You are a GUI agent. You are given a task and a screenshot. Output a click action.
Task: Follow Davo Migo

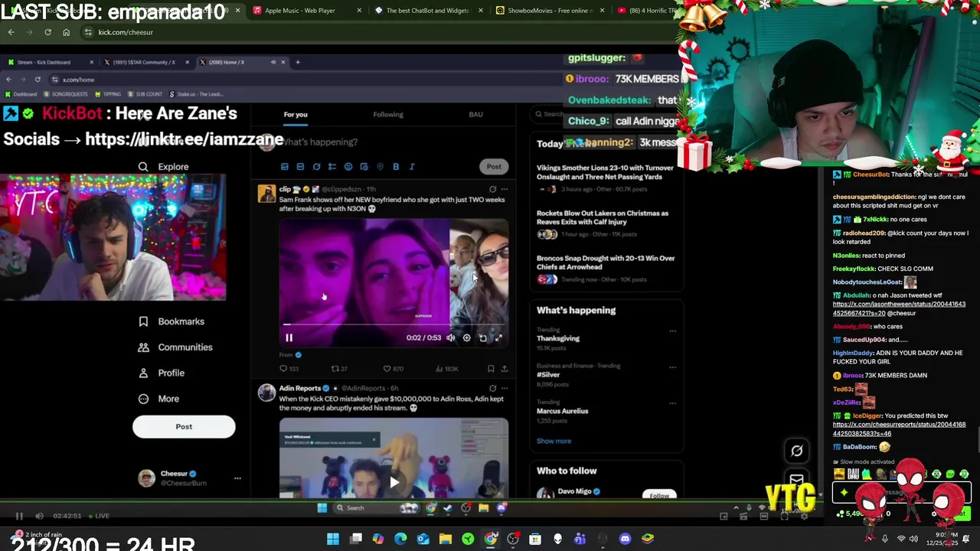(659, 495)
